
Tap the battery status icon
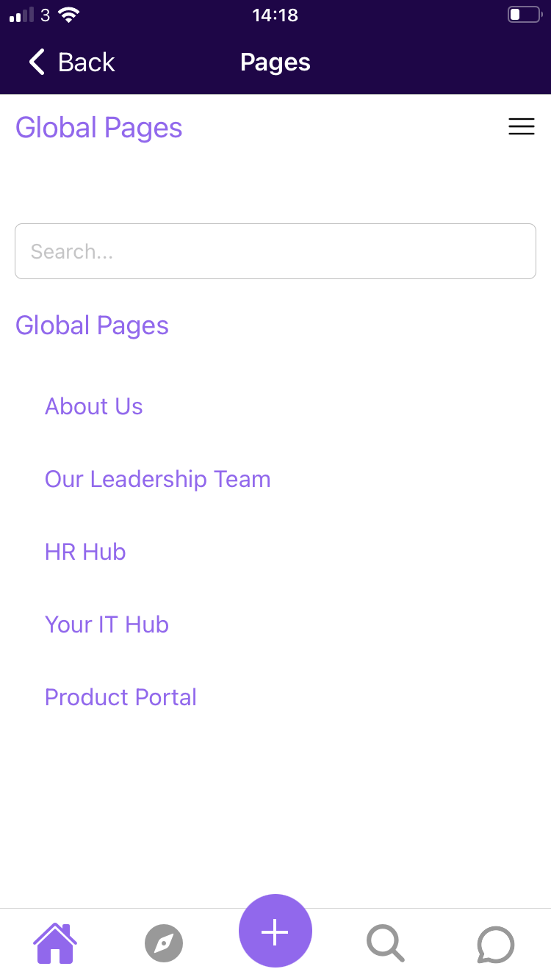524,15
